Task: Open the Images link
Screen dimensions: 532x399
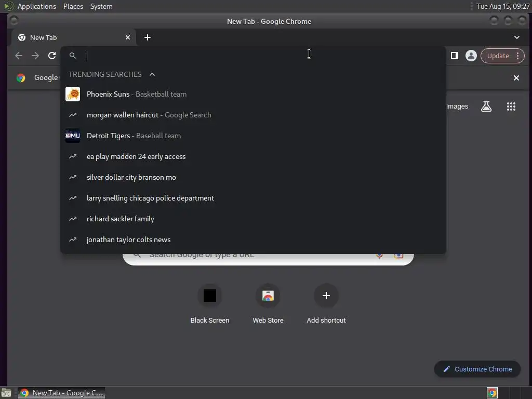Action: click(x=457, y=107)
